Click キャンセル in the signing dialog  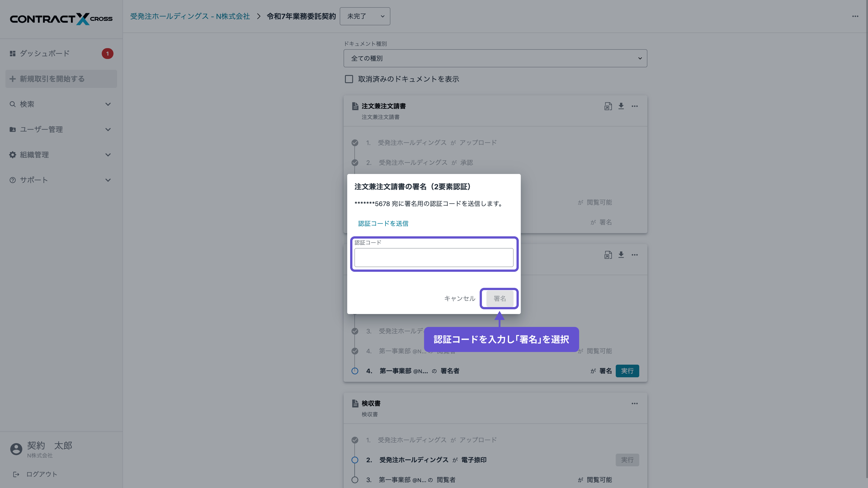pyautogui.click(x=459, y=298)
